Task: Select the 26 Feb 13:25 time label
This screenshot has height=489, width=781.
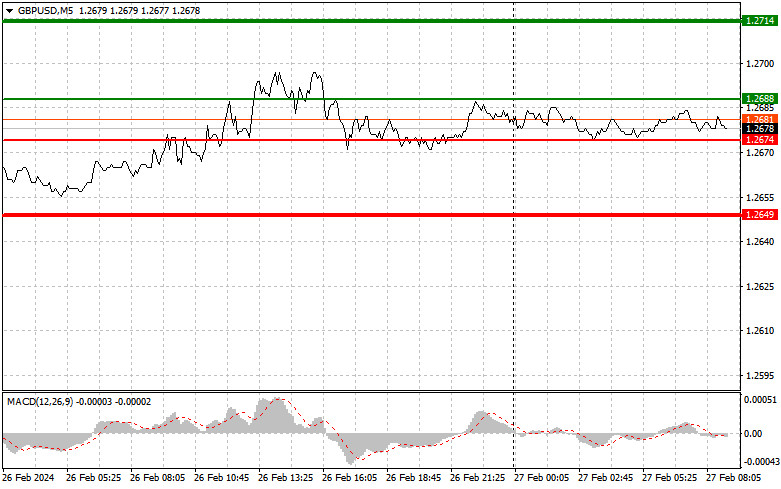Action: (x=285, y=478)
